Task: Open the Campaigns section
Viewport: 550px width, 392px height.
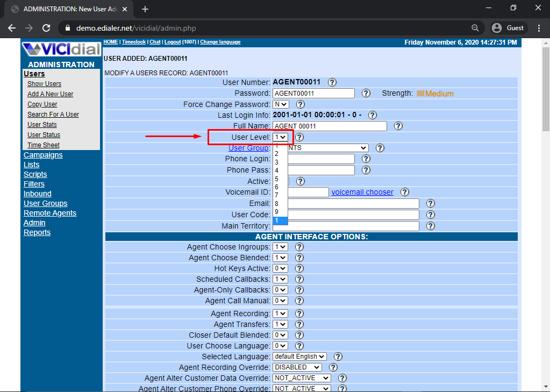Action: tap(43, 155)
